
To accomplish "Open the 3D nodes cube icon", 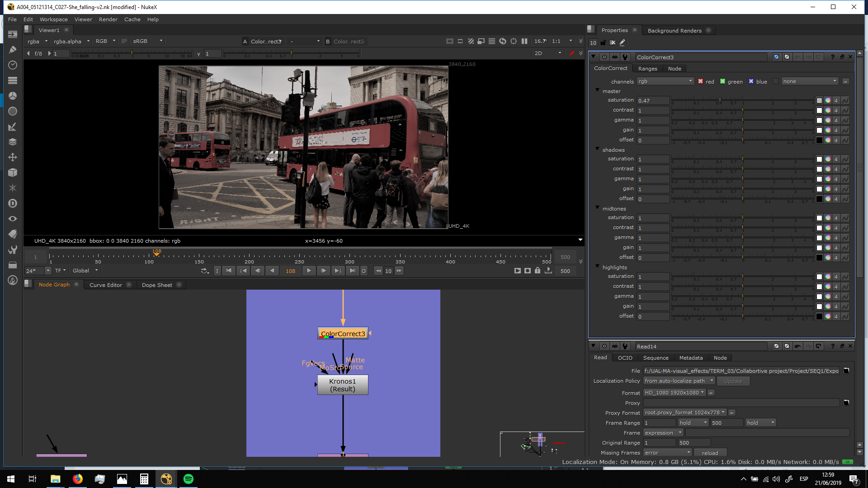I will [x=13, y=173].
